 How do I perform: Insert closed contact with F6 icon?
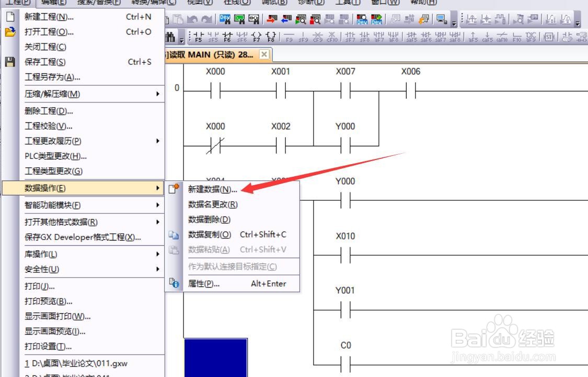(227, 37)
